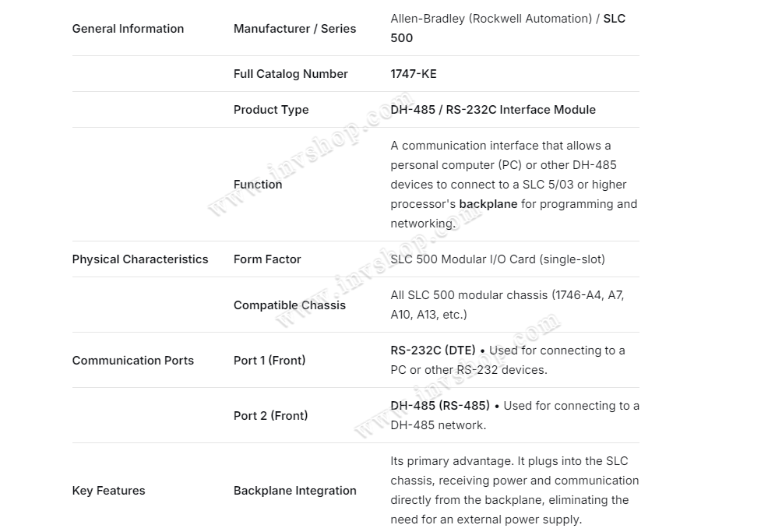Click the 'Port 2 (Front)' label

(x=270, y=416)
